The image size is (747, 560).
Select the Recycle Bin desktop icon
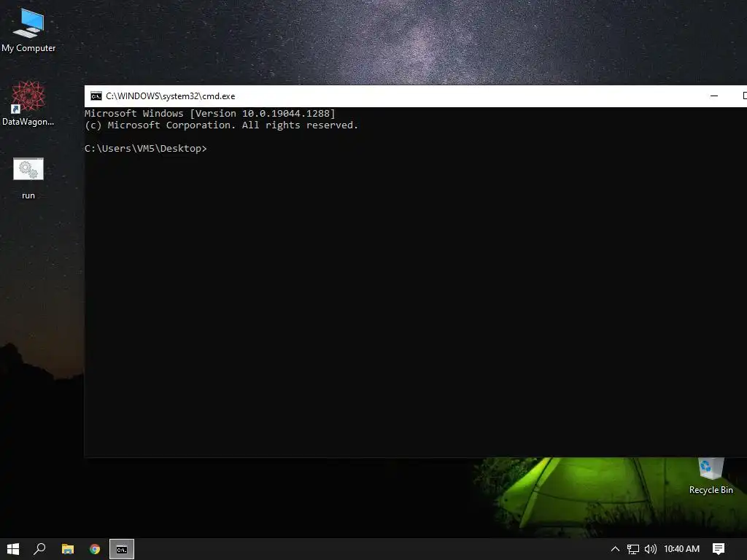[711, 476]
